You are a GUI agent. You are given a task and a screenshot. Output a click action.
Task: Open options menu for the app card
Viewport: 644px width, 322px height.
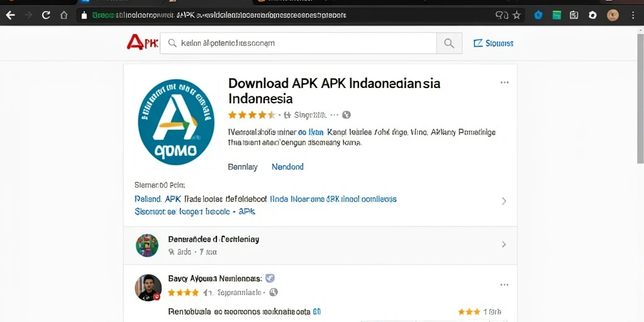504,82
